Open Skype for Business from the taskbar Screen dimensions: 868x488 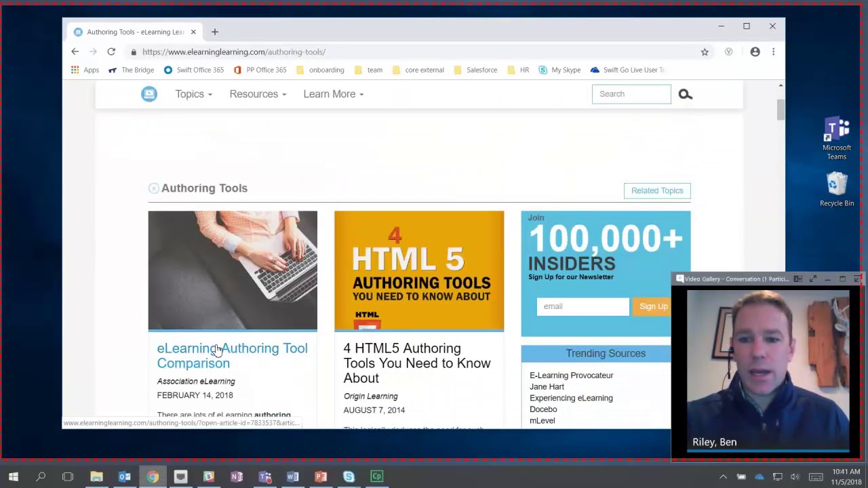(349, 476)
